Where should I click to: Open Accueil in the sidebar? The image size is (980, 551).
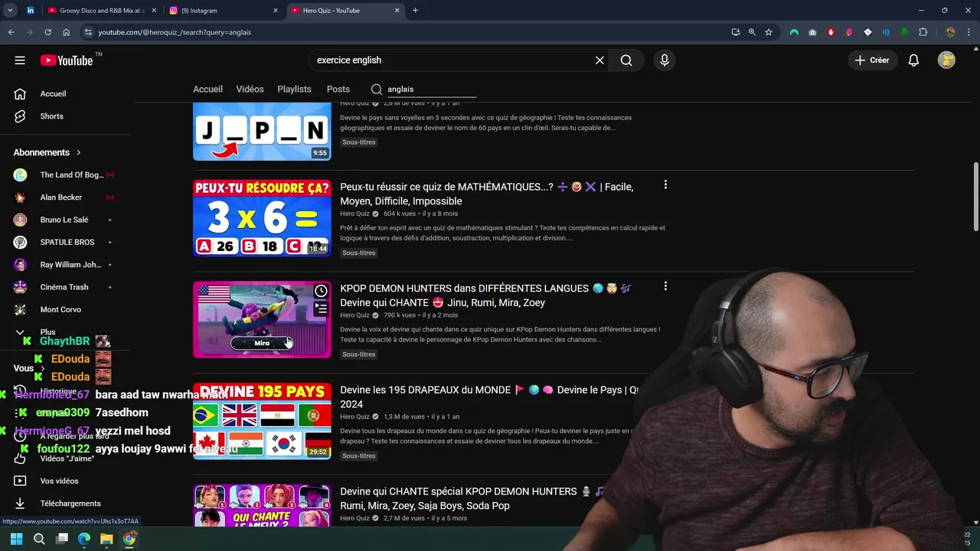(x=54, y=94)
